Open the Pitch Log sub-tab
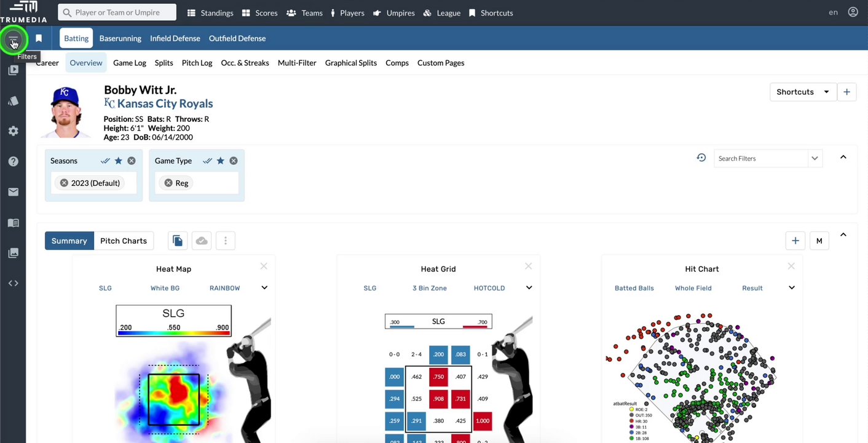 (197, 63)
